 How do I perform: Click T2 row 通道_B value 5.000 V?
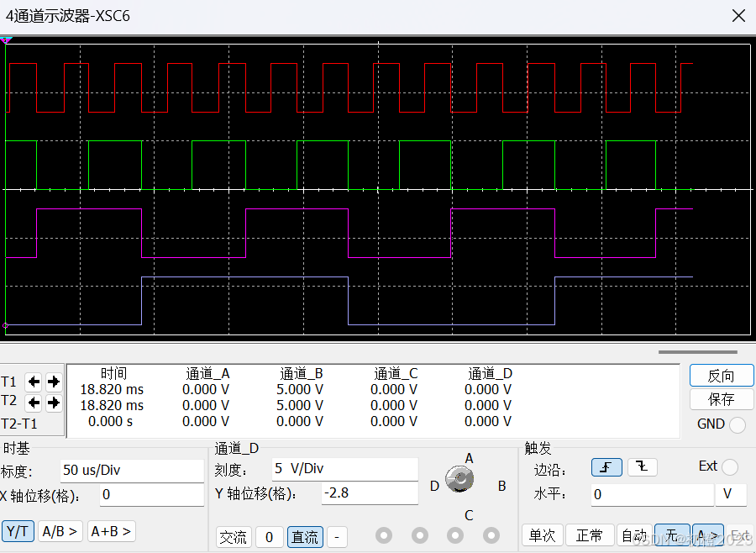pos(300,405)
